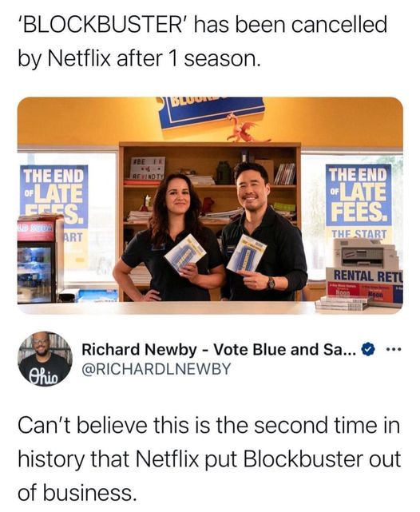Click the 'BLOCKBUSTER' cancelled headline text
Screen dimensions: 420x512
pyautogui.click(x=203, y=42)
